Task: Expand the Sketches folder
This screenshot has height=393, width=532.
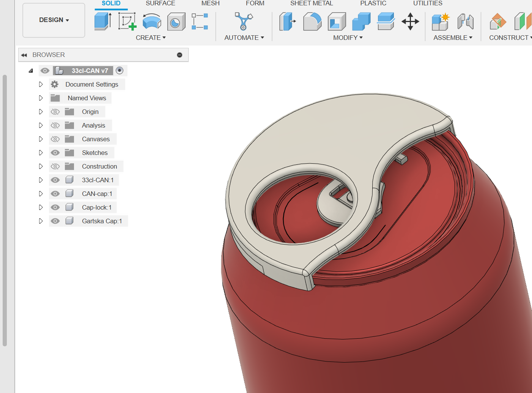Action: [41, 152]
